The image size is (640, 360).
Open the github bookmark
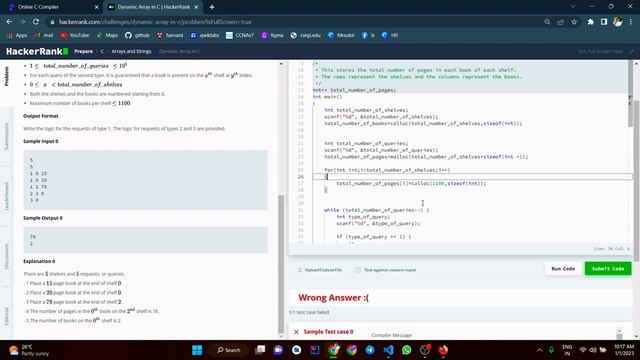pyautogui.click(x=138, y=36)
